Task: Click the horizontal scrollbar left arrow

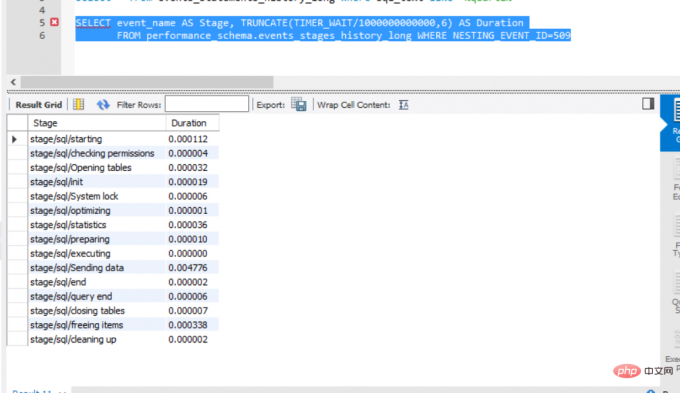Action: coord(13,82)
